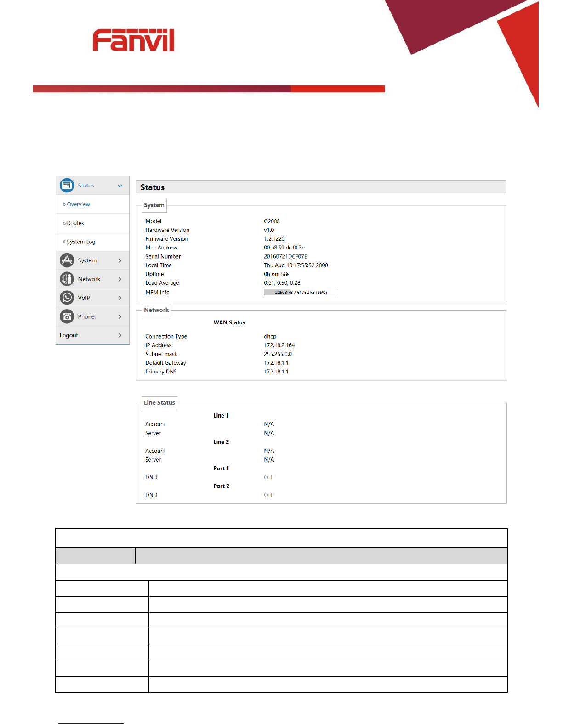Viewport: 563px width, 728px height.
Task: Select the System menu label
Action: (87, 260)
